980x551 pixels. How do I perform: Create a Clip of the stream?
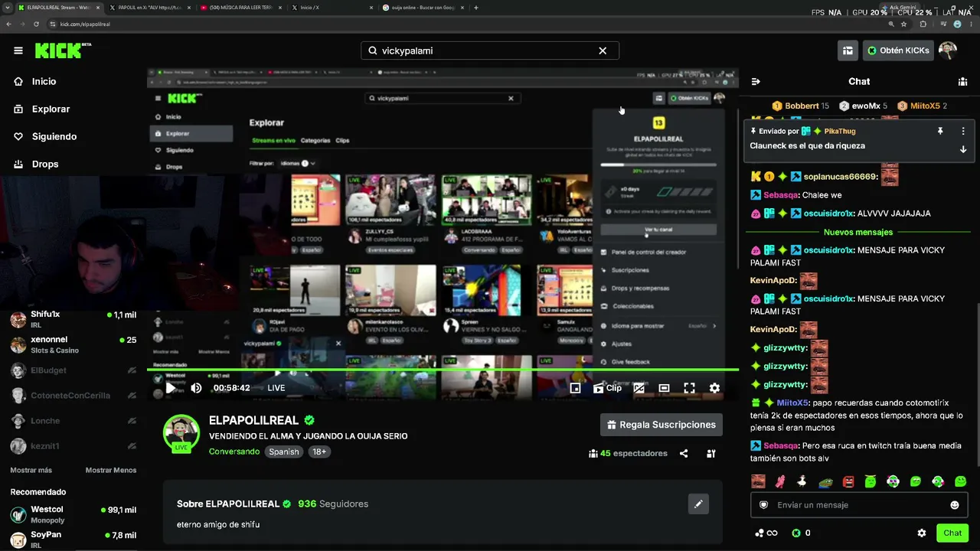(607, 388)
